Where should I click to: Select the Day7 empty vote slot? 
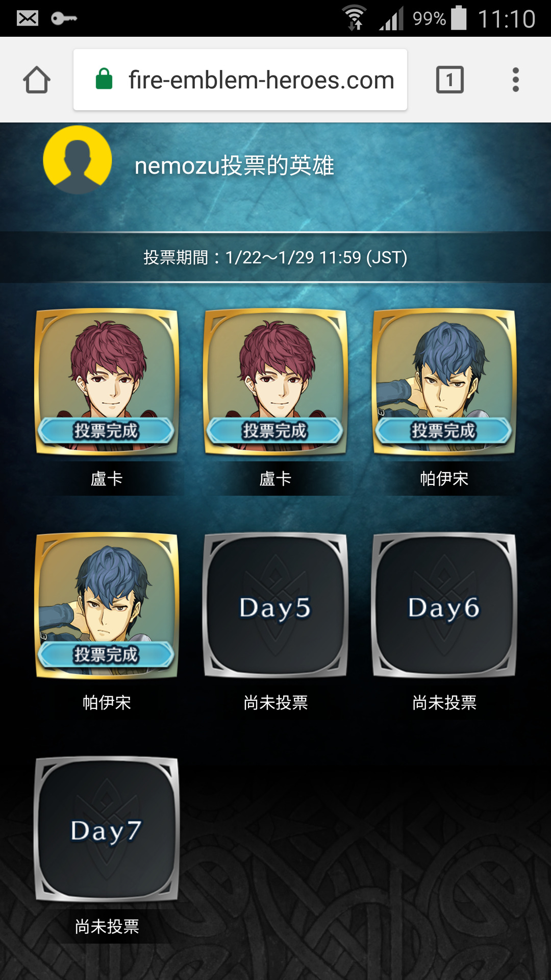point(107,829)
